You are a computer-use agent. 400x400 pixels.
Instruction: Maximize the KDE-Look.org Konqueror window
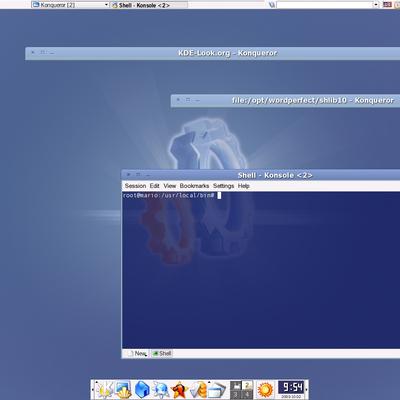point(42,52)
